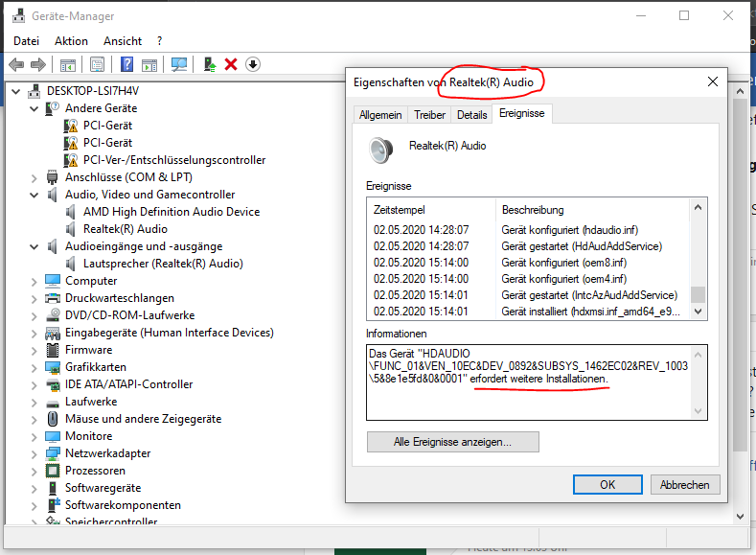Image resolution: width=756 pixels, height=555 pixels.
Task: Click the Monitore icon
Action: tap(52, 436)
